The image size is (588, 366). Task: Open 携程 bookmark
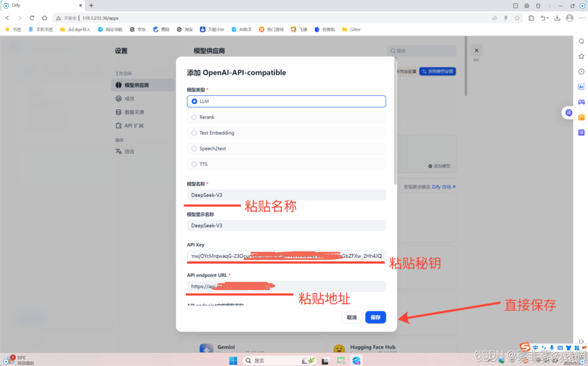161,30
